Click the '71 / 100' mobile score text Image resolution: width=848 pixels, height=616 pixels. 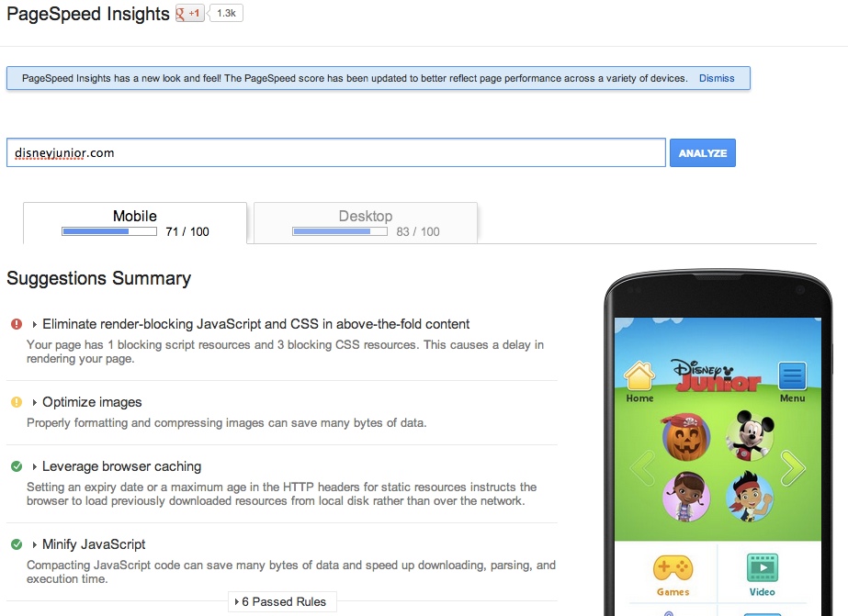(187, 232)
